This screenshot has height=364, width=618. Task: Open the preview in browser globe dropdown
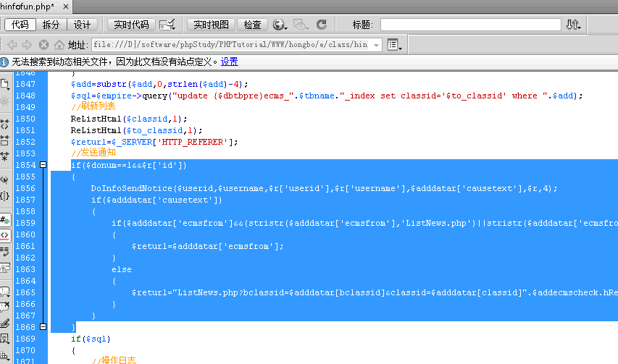[280, 25]
